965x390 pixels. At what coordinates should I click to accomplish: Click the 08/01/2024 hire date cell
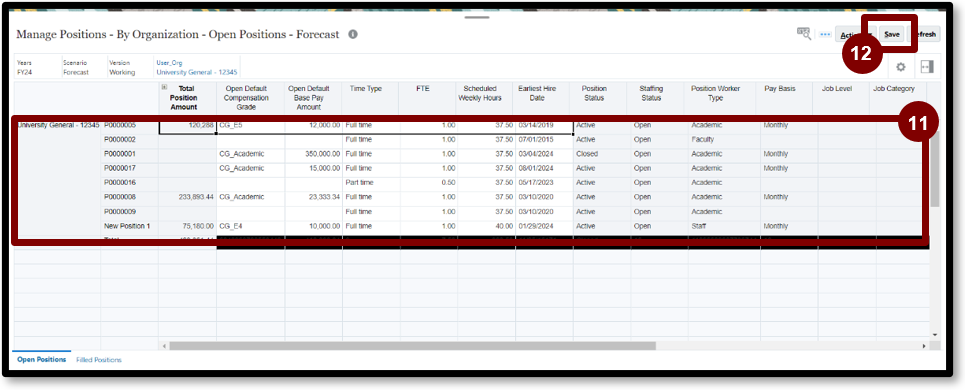(x=544, y=169)
